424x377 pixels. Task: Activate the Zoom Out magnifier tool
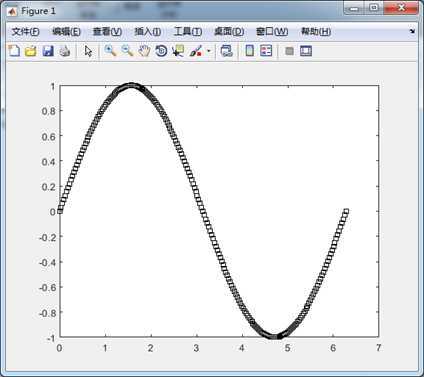pyautogui.click(x=127, y=51)
